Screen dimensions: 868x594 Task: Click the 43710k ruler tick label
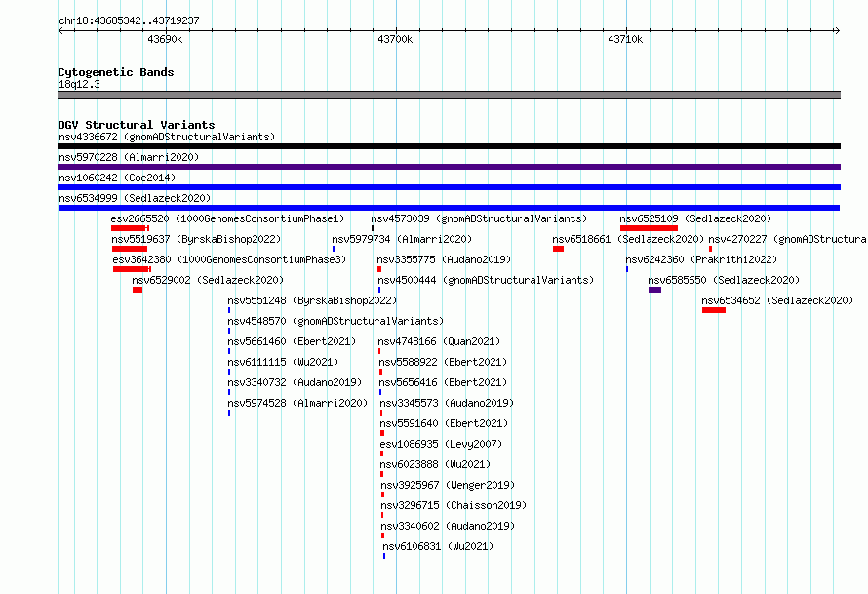(x=625, y=39)
